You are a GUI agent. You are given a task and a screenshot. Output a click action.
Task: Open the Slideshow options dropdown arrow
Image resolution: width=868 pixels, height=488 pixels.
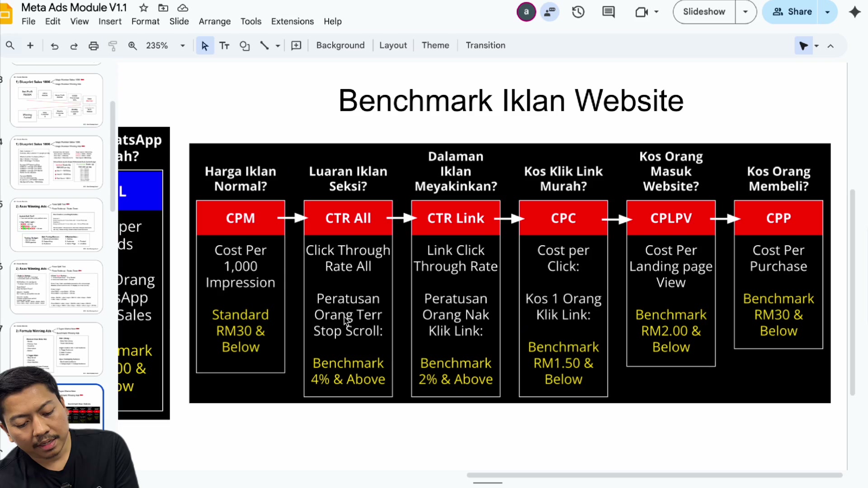(745, 12)
